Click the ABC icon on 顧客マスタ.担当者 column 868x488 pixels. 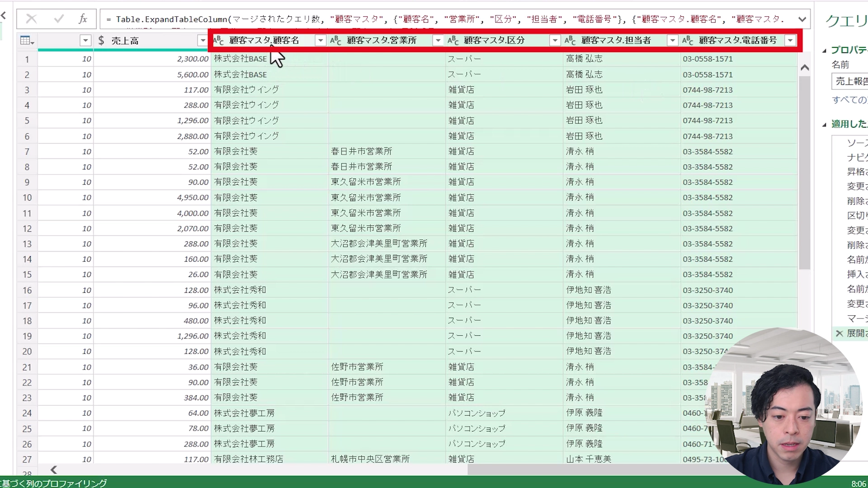pyautogui.click(x=570, y=40)
